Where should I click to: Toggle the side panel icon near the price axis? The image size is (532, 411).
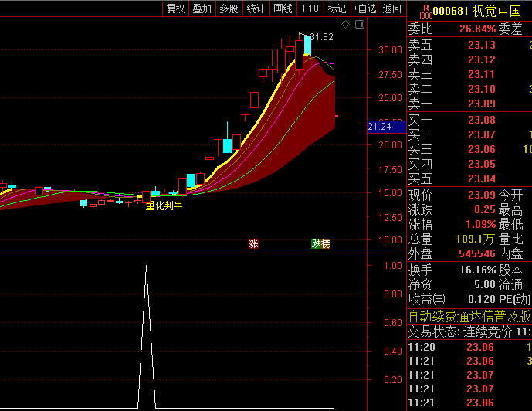[359, 25]
